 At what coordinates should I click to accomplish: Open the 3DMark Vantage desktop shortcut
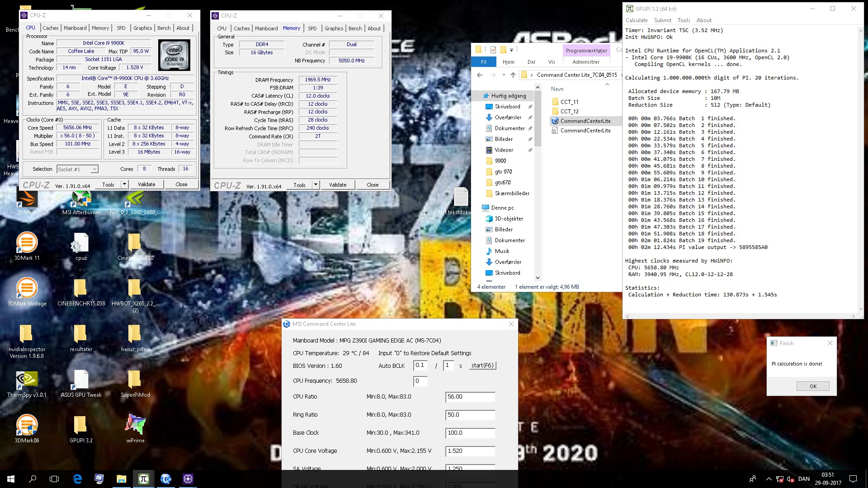(x=27, y=291)
